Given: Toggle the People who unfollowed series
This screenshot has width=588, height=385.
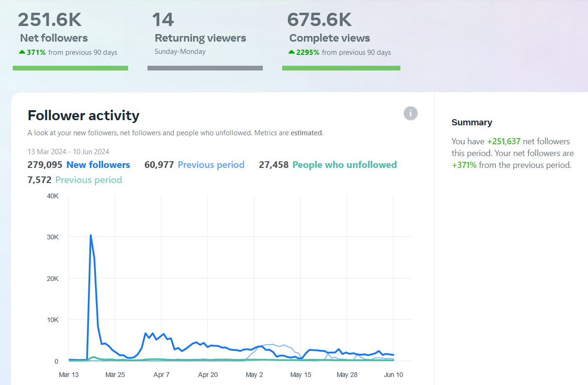Looking at the screenshot, I should click(x=345, y=165).
